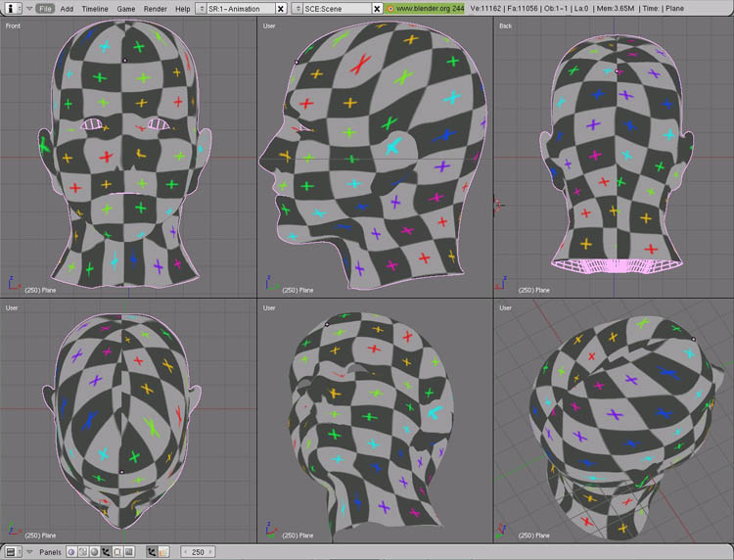Open the Render menu

[x=155, y=8]
